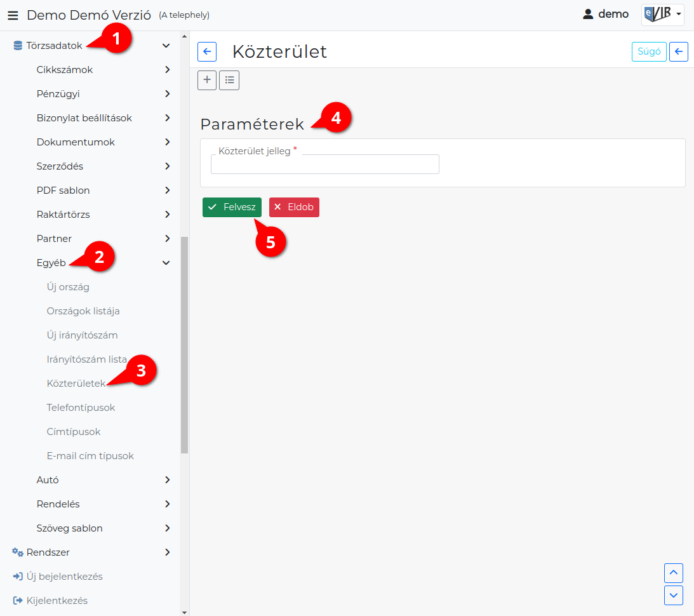
Task: Open Irányítószám lista menu item
Action: (x=87, y=359)
